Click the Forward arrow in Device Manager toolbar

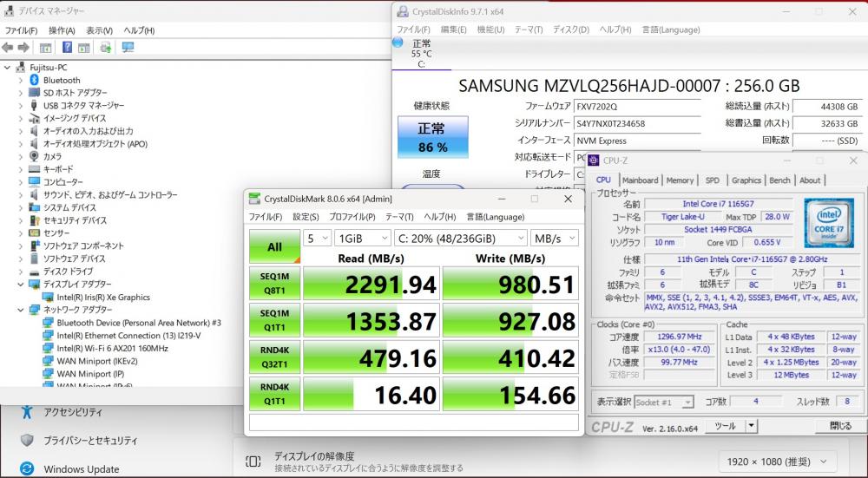click(23, 48)
